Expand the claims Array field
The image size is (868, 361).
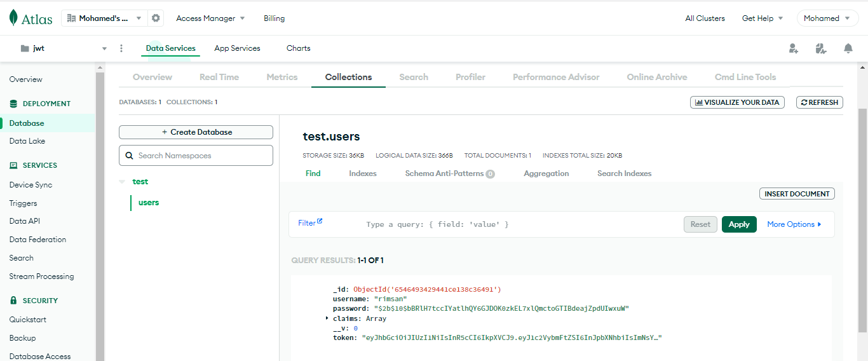point(327,318)
